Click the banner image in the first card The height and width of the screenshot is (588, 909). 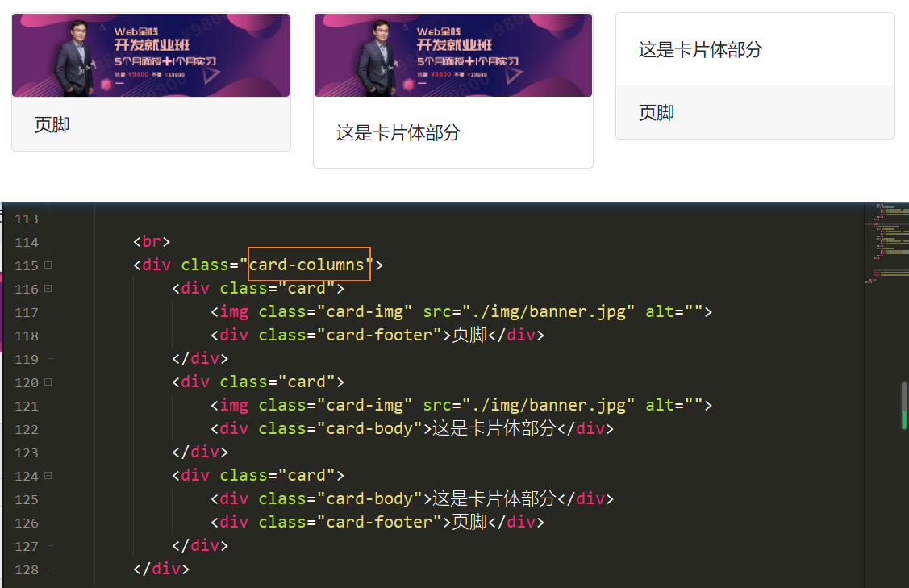(151, 55)
